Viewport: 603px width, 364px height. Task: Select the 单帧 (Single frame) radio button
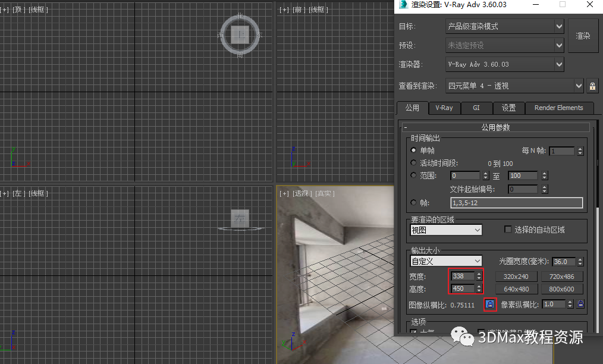point(413,150)
